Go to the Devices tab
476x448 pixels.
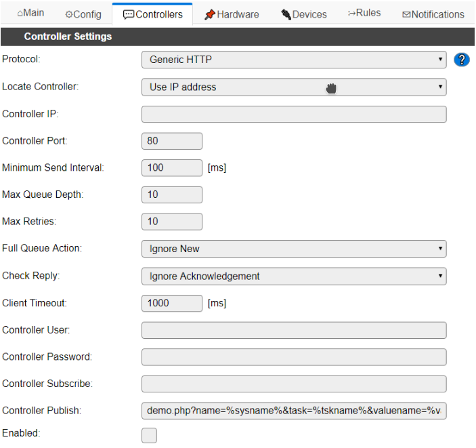(304, 14)
